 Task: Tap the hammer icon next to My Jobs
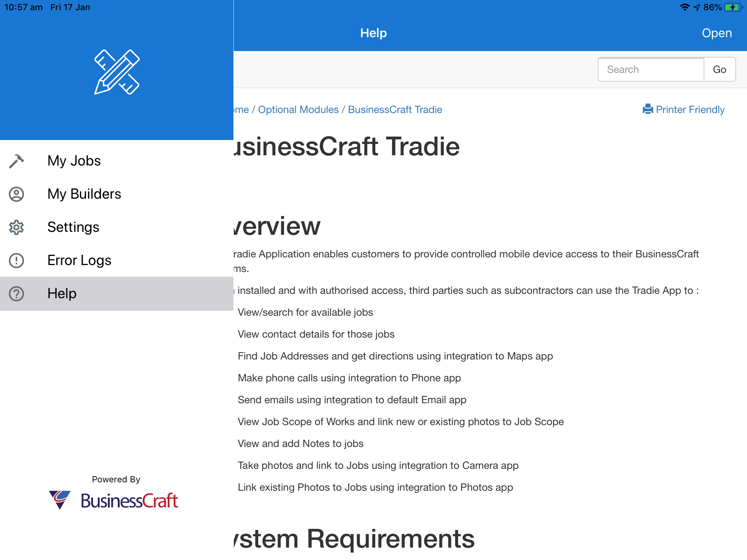(16, 161)
